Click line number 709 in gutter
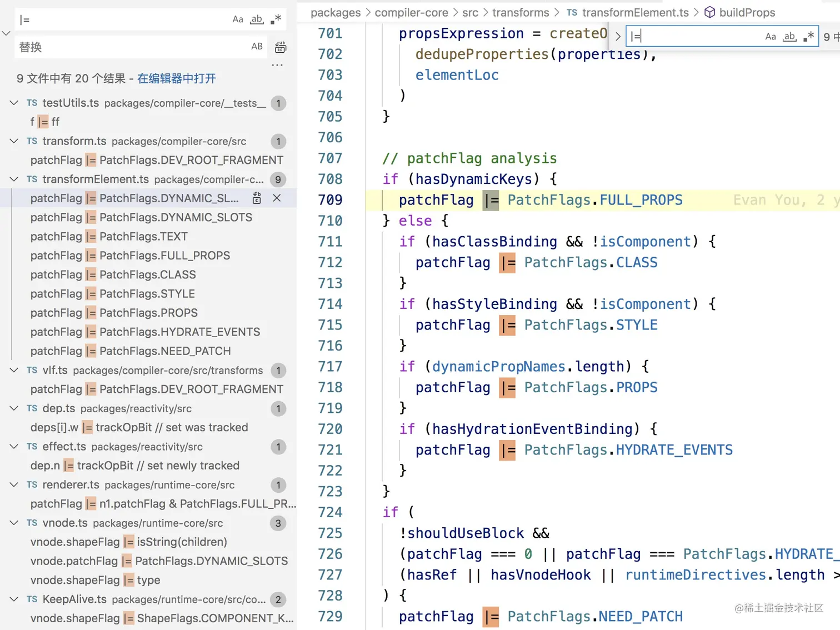The height and width of the screenshot is (630, 840). [330, 200]
